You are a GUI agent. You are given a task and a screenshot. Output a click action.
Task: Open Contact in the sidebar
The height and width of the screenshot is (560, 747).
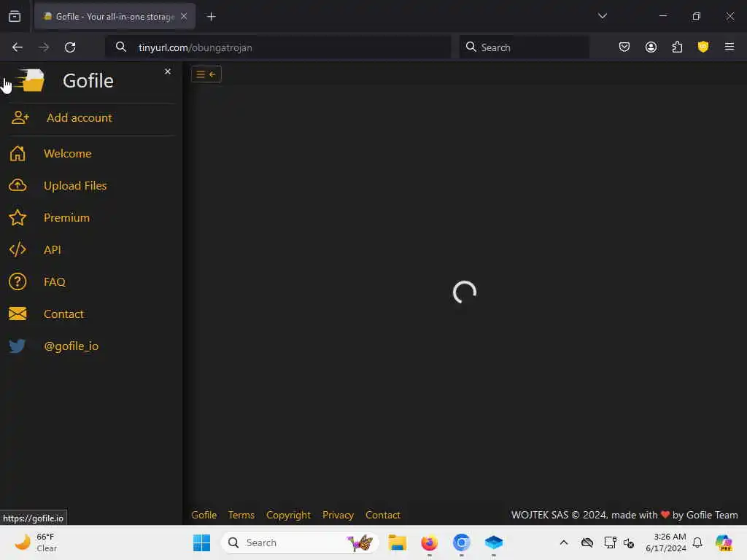(63, 314)
